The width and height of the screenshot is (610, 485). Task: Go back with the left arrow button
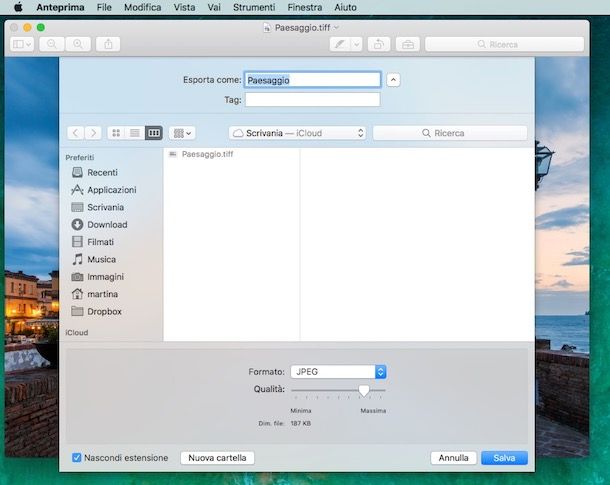75,133
